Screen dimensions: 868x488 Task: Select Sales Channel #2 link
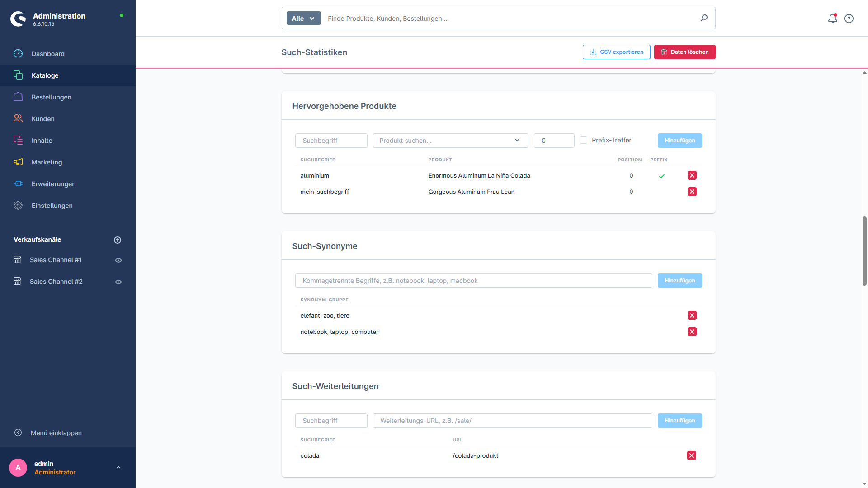pyautogui.click(x=56, y=282)
